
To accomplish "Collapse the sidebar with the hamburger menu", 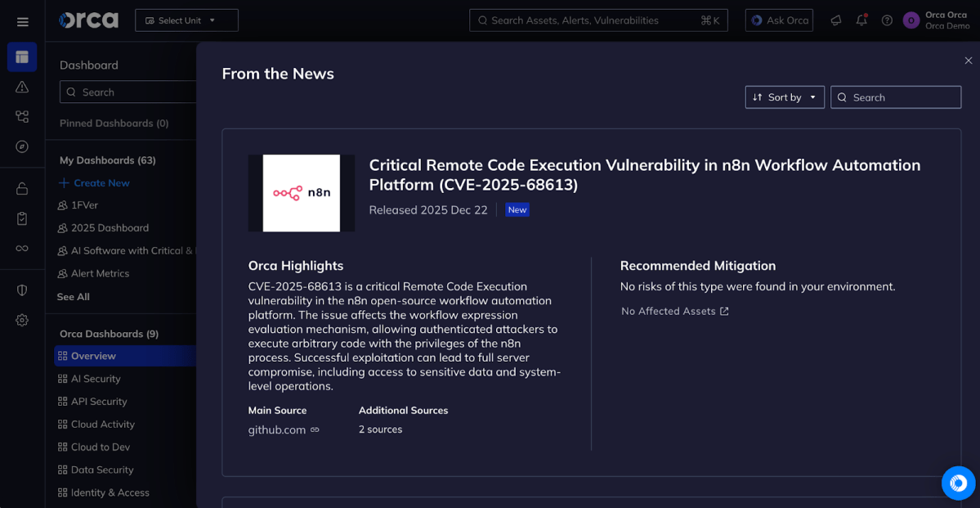I will (22, 21).
